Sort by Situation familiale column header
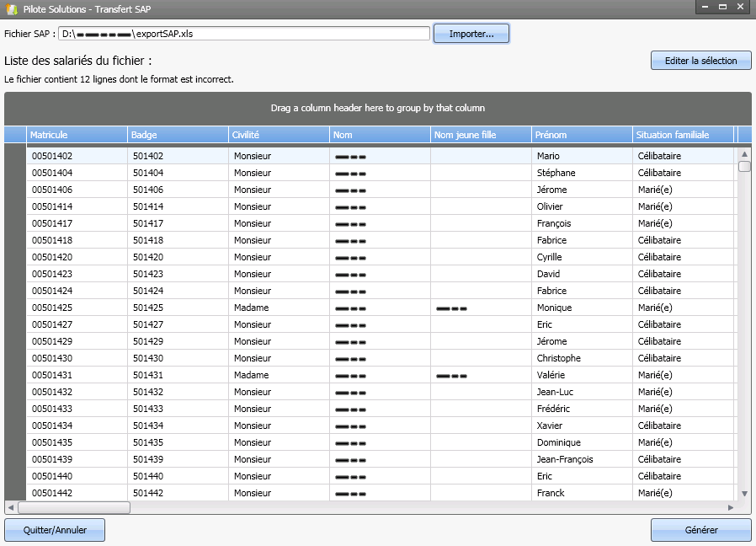Image resolution: width=756 pixels, height=546 pixels. (x=683, y=135)
